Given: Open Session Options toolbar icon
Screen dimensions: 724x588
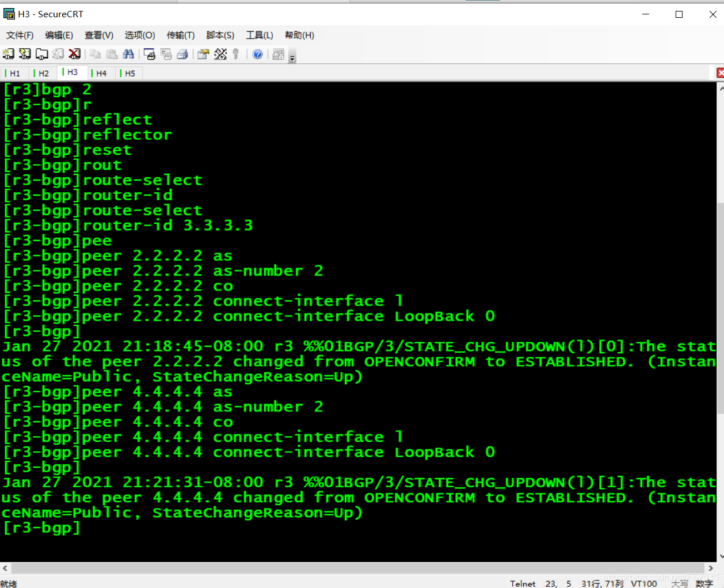Looking at the screenshot, I should click(x=203, y=54).
